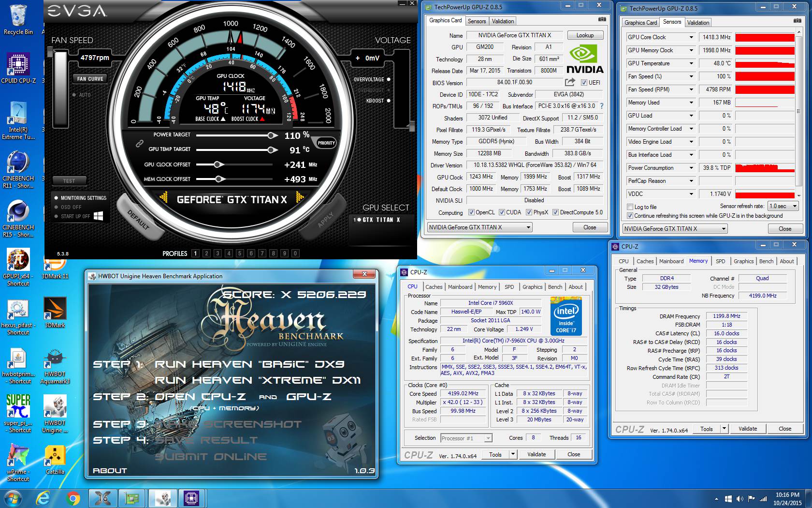Expand the GPU Core Clock sensor dropdown
Image resolution: width=812 pixels, height=508 pixels.
[691, 37]
